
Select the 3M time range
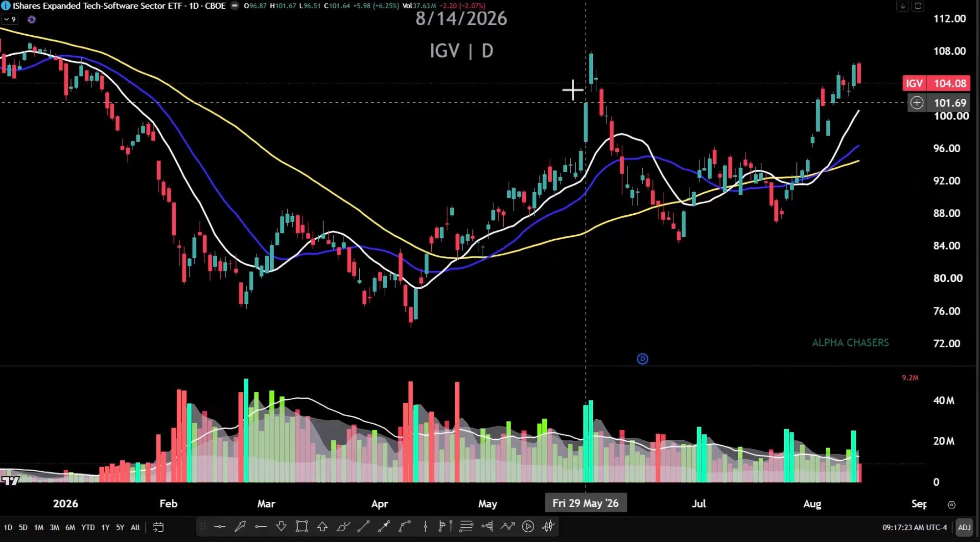54,527
